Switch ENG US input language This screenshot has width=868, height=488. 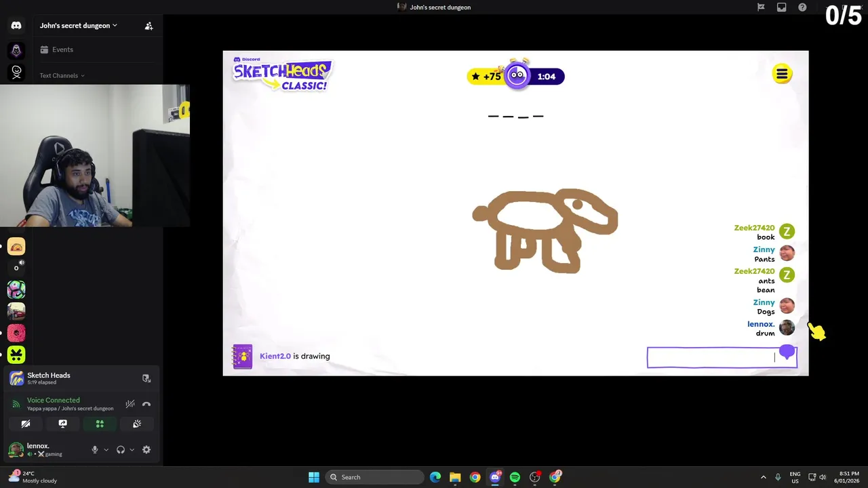(x=795, y=477)
